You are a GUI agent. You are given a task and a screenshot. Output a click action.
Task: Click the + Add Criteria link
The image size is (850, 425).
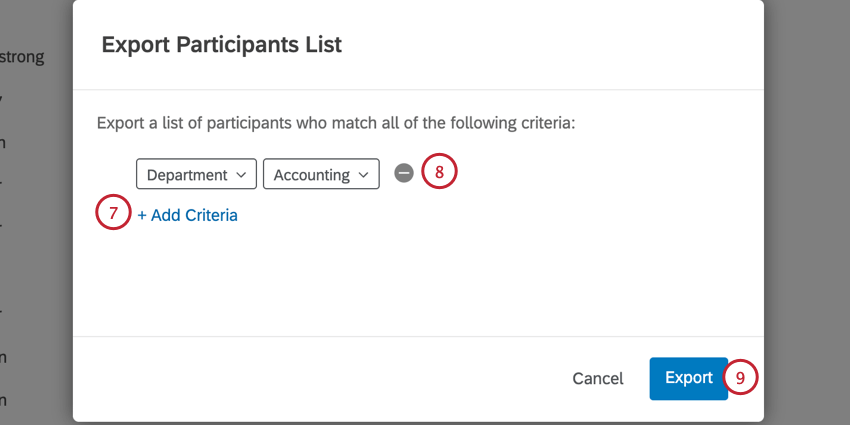188,215
